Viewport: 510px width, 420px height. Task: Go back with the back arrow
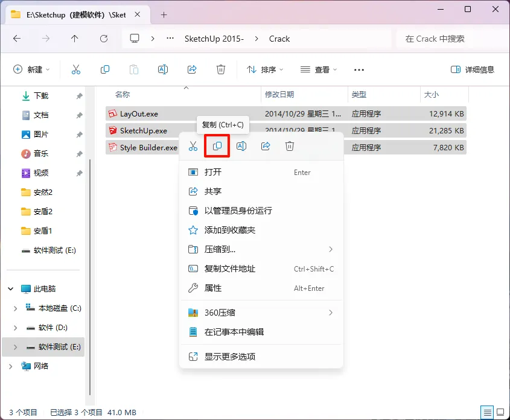(17, 39)
